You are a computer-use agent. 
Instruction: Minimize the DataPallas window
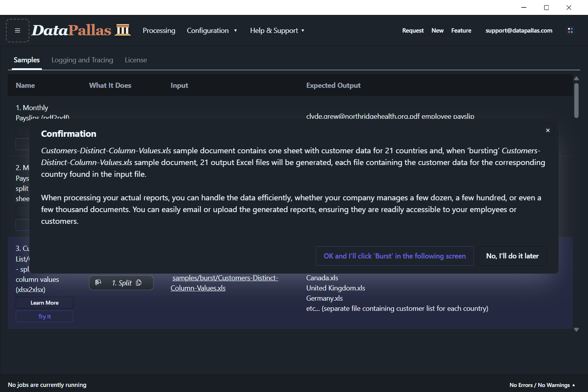[x=524, y=7]
